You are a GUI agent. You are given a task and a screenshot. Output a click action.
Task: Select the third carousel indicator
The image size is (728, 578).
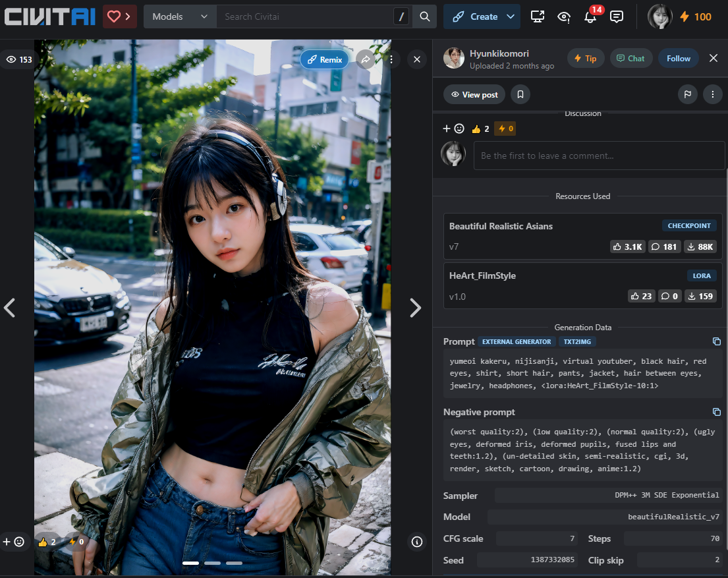tap(234, 563)
